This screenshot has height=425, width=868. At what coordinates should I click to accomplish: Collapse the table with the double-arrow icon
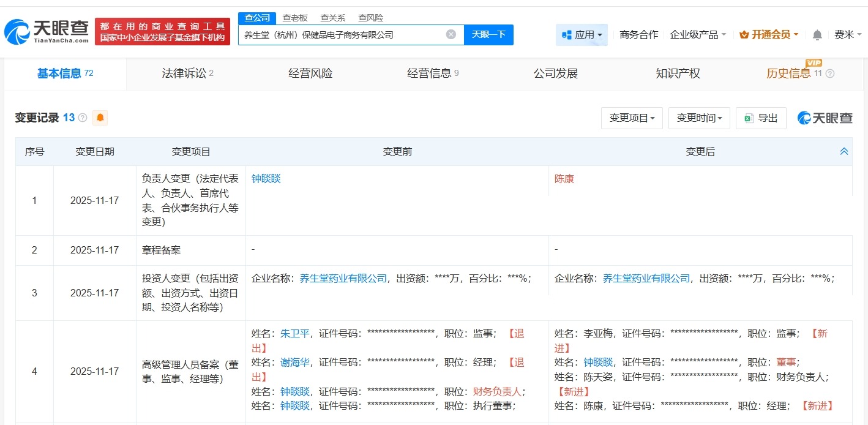click(844, 151)
